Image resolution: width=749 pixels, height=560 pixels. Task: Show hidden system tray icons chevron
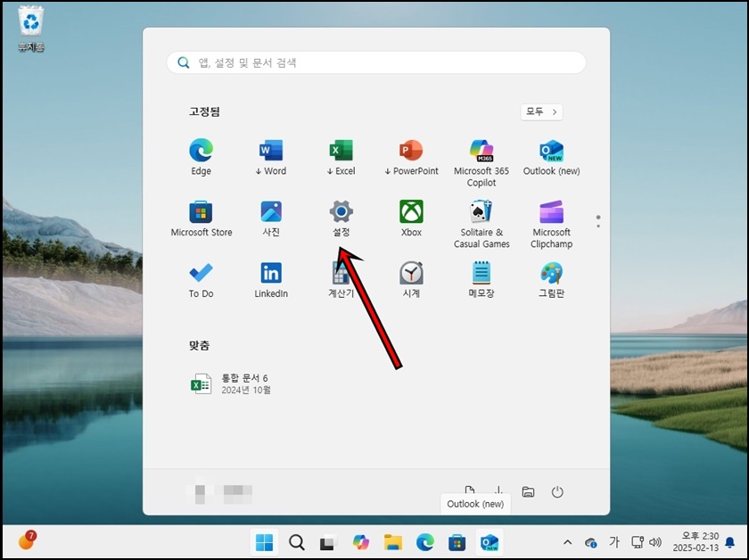(567, 542)
